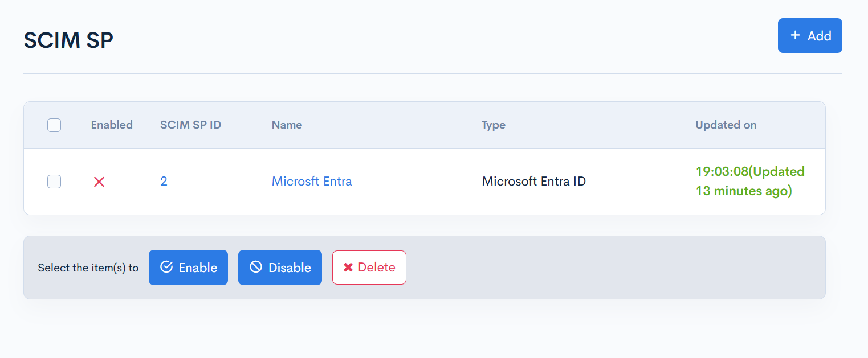Click the plus icon in Add button

pyautogui.click(x=795, y=35)
